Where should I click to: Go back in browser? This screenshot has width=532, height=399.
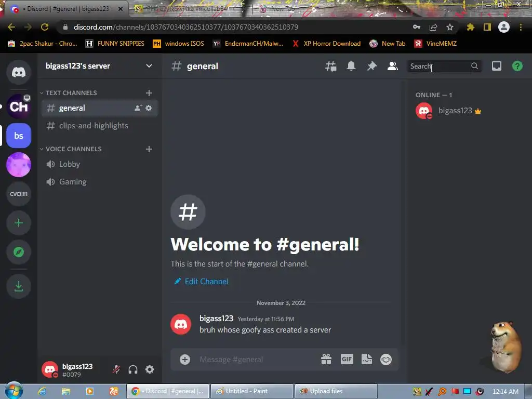click(x=11, y=27)
